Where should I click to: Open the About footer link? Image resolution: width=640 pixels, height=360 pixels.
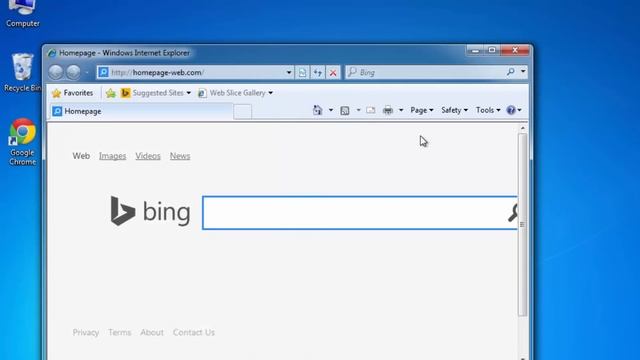[x=152, y=332]
